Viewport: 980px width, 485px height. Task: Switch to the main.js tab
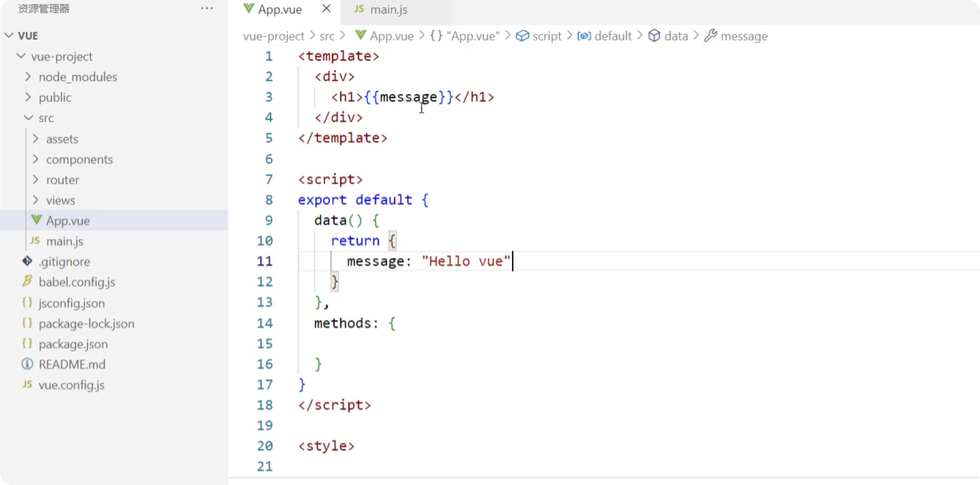[389, 10]
